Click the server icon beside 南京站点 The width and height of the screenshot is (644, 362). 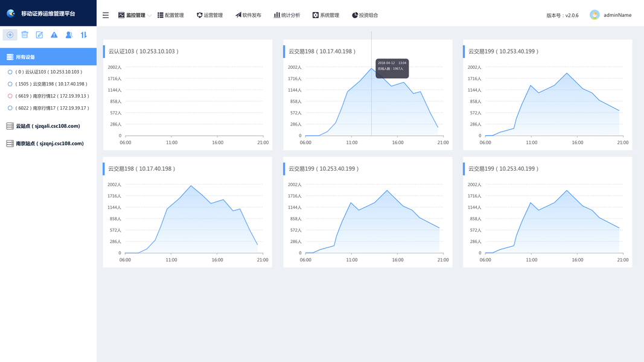pos(10,144)
